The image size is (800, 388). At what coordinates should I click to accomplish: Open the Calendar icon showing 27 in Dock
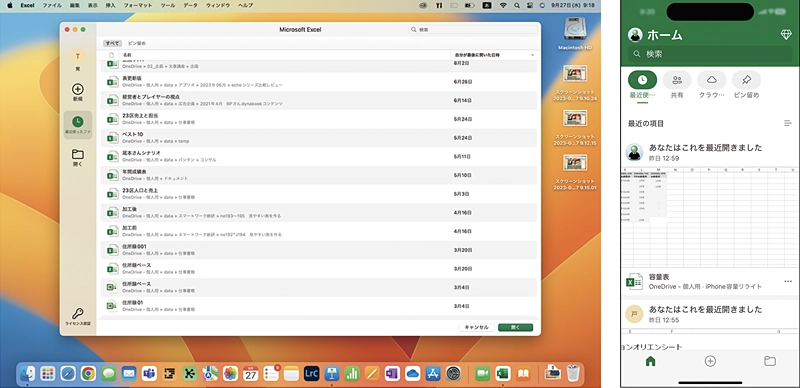click(250, 374)
